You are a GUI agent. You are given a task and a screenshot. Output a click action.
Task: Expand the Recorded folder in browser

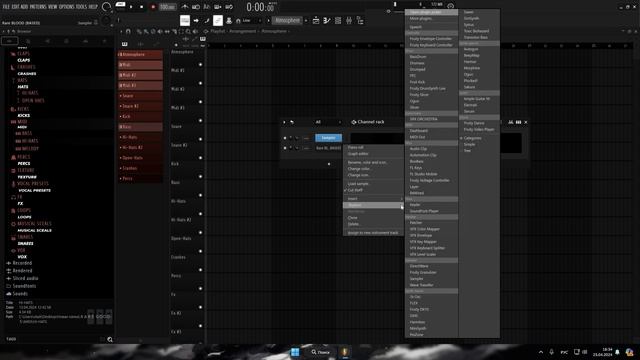click(x=22, y=263)
